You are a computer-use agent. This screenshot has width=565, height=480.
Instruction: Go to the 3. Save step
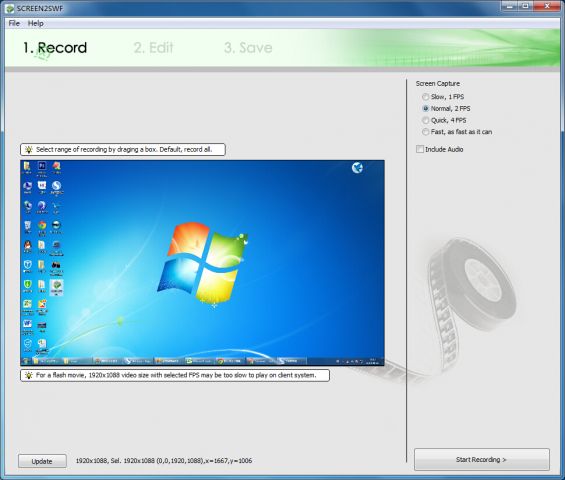pos(248,48)
